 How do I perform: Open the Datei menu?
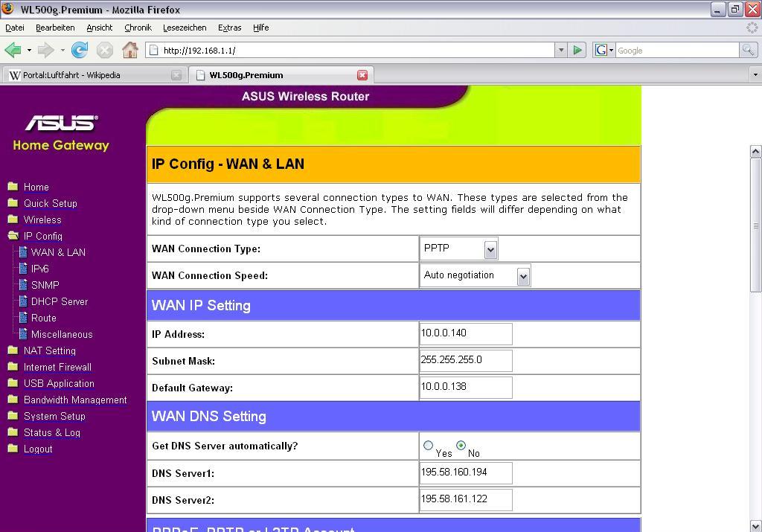click(x=15, y=28)
